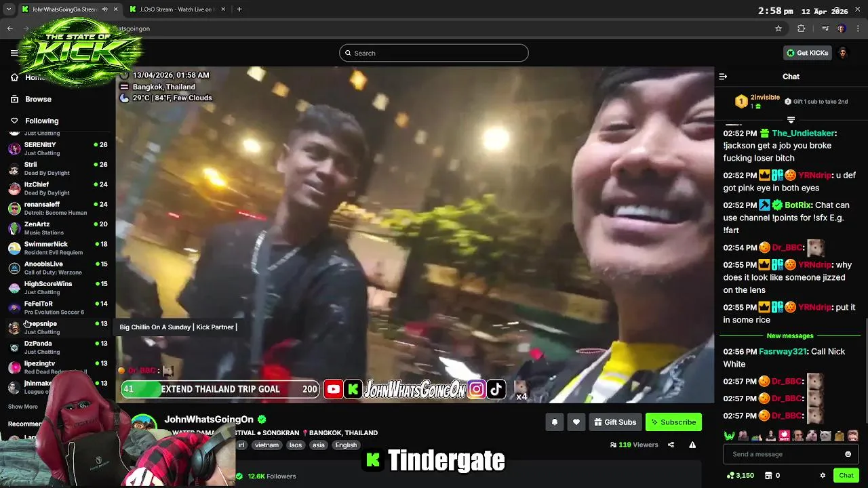Switch to the J_OsO Stream tab
Screen dimensions: 868x488
(176, 9)
